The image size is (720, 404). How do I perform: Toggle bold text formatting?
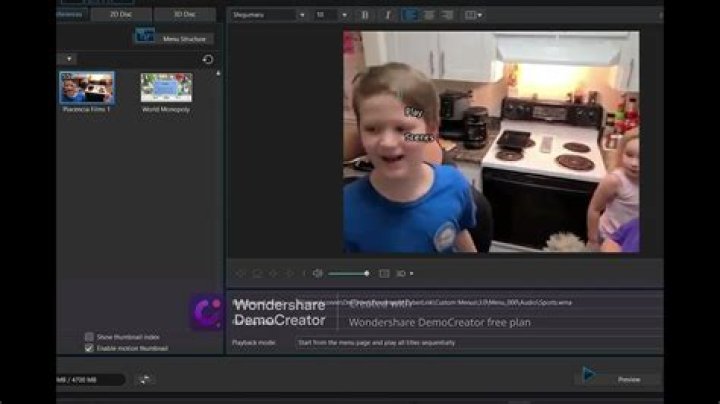pos(364,15)
